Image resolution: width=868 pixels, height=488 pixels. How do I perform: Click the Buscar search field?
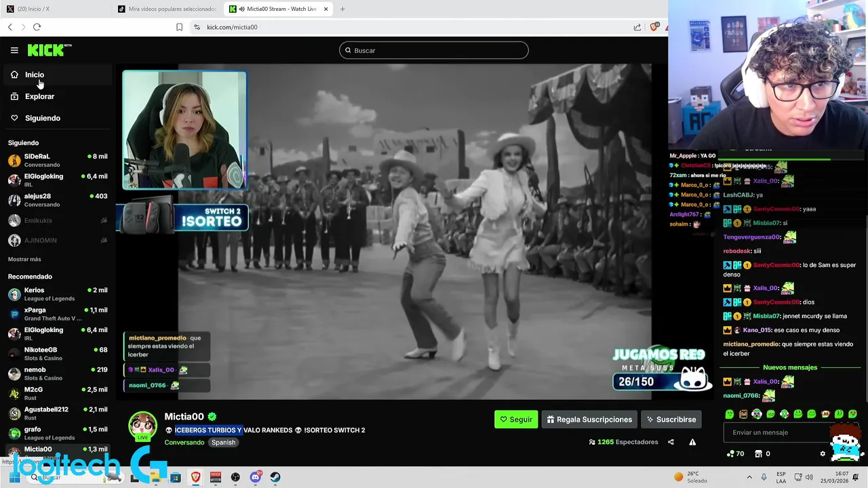click(x=434, y=50)
